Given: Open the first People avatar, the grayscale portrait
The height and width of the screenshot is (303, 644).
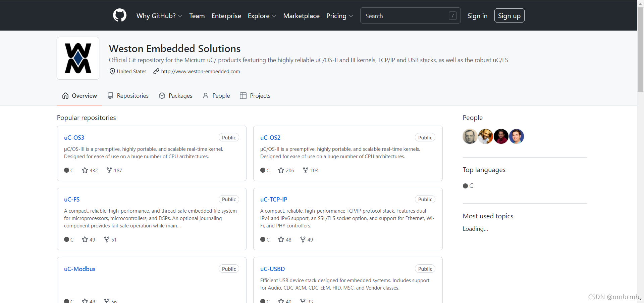Looking at the screenshot, I should 470,136.
